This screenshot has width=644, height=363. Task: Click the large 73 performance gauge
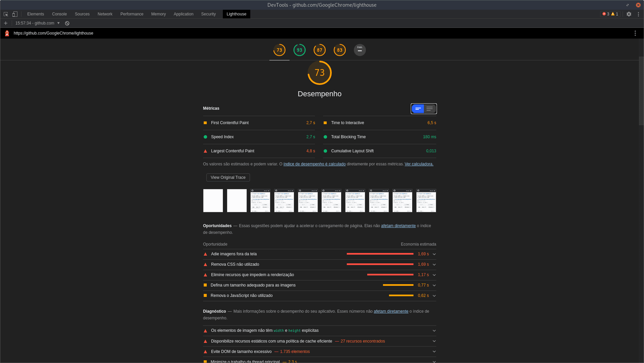320,73
